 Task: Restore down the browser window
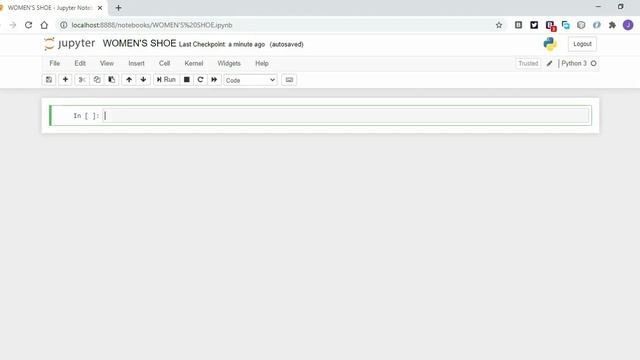pos(621,7)
